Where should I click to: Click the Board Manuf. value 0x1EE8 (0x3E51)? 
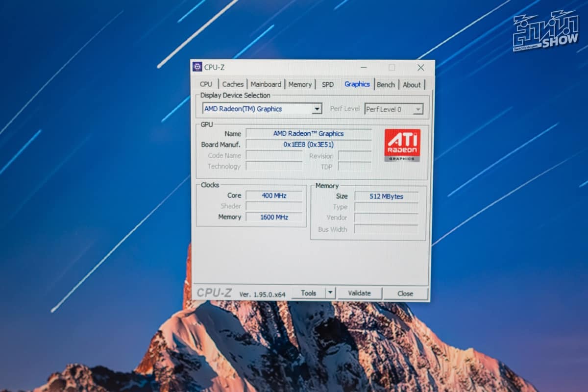tap(309, 144)
